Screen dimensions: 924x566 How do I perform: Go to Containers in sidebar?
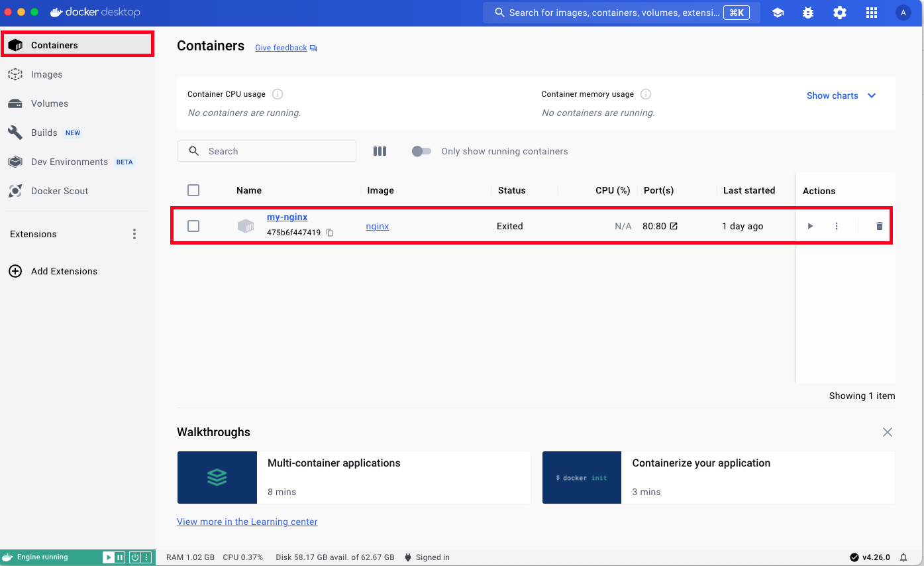[78, 45]
